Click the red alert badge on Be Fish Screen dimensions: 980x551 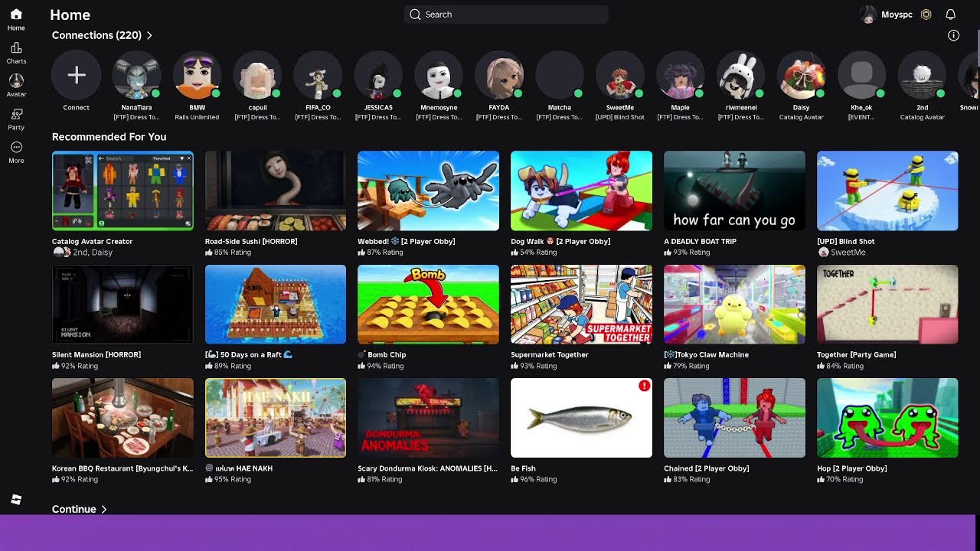(x=644, y=386)
